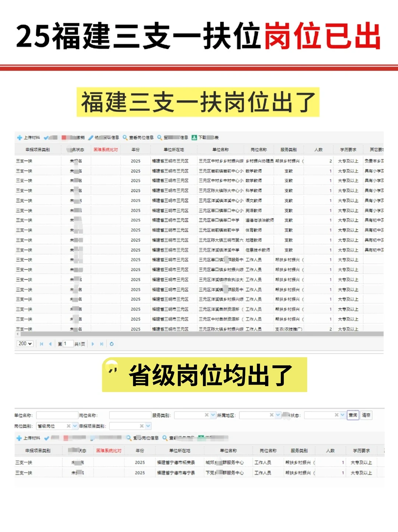The height and width of the screenshot is (532, 398).
Task: Open the 200 page-size dropdown
Action: [x=25, y=344]
